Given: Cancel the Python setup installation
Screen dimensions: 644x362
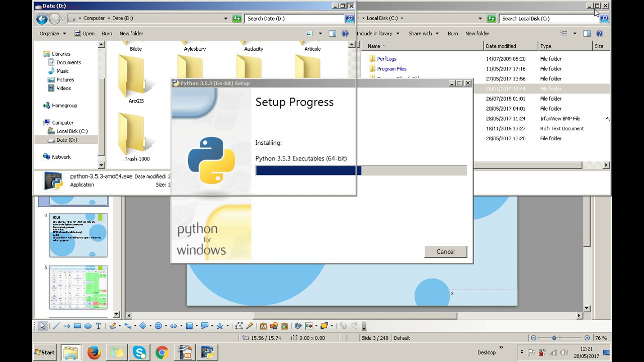Looking at the screenshot, I should 445,252.
